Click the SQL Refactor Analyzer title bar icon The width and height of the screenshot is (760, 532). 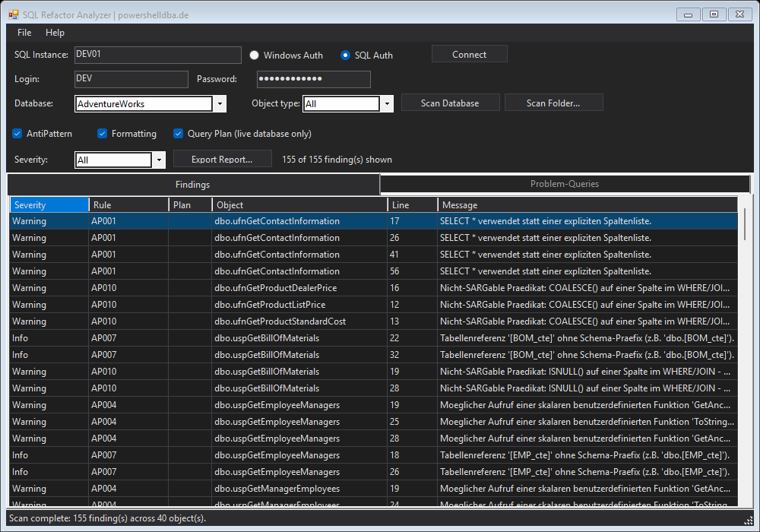[13, 14]
